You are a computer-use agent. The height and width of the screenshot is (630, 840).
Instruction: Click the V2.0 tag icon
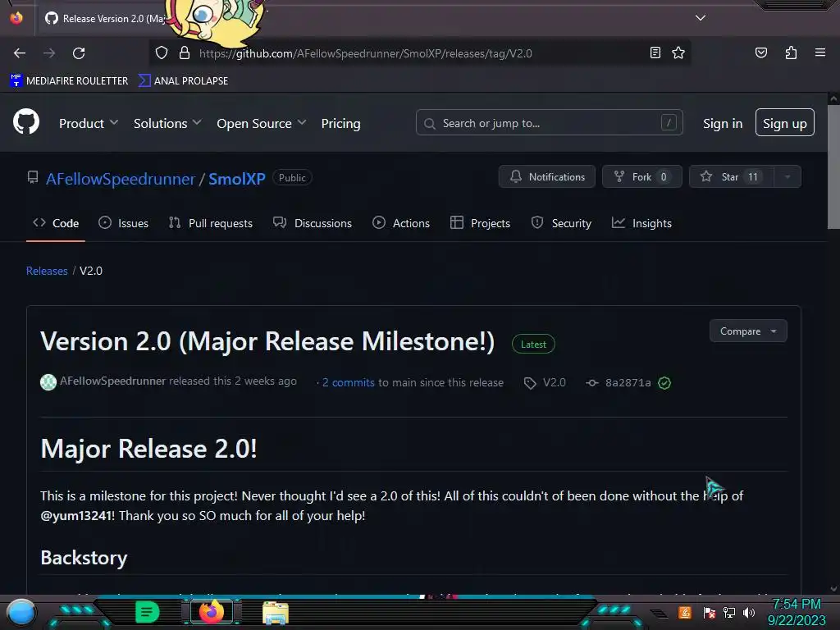pos(530,383)
